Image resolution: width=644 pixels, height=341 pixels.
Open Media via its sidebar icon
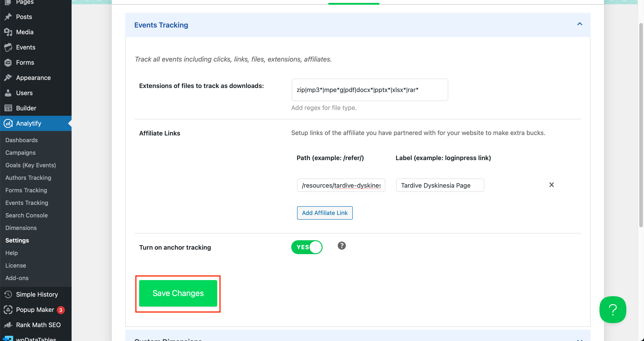tap(8, 32)
